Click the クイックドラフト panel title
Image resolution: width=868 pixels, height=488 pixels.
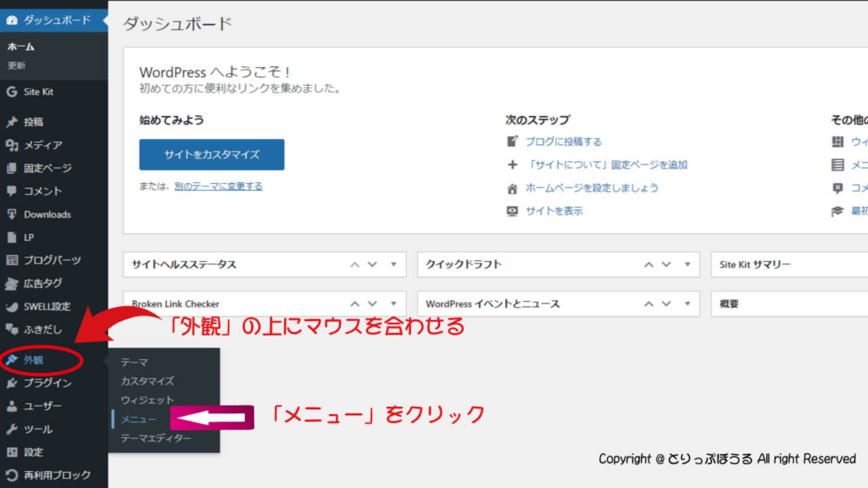pyautogui.click(x=464, y=264)
